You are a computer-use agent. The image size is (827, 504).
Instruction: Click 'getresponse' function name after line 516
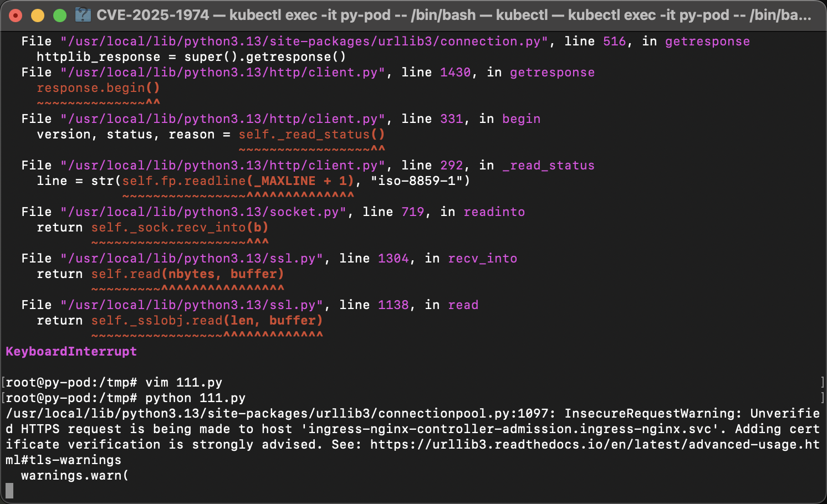pos(707,41)
